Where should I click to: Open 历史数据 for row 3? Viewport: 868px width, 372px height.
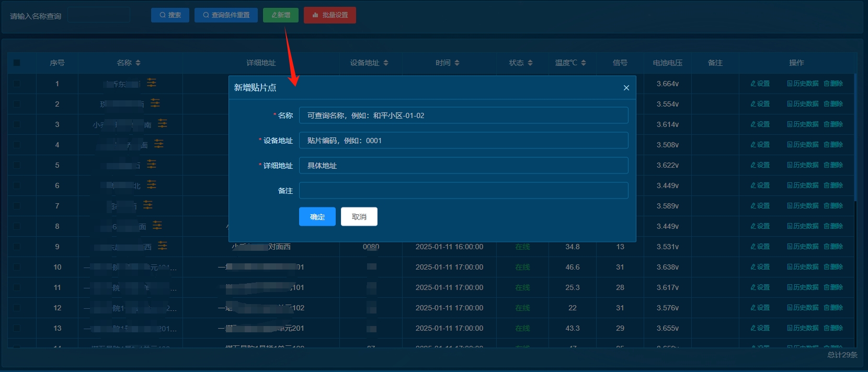[x=803, y=124]
